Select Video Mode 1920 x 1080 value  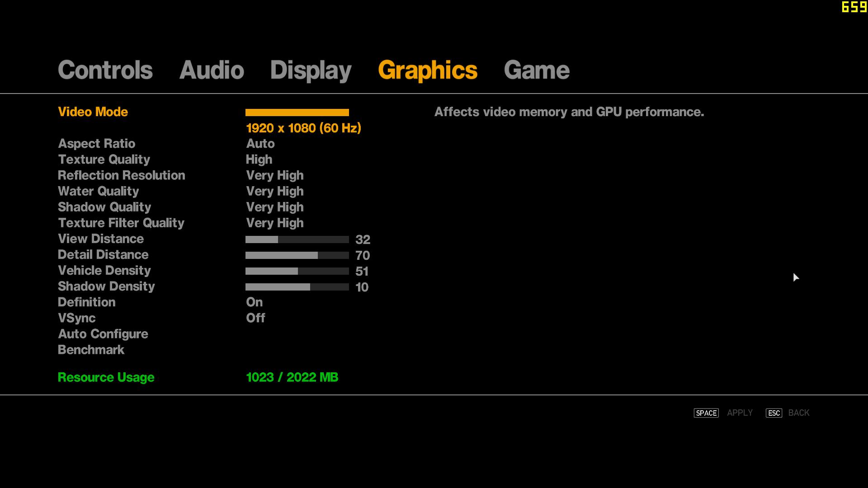tap(303, 128)
